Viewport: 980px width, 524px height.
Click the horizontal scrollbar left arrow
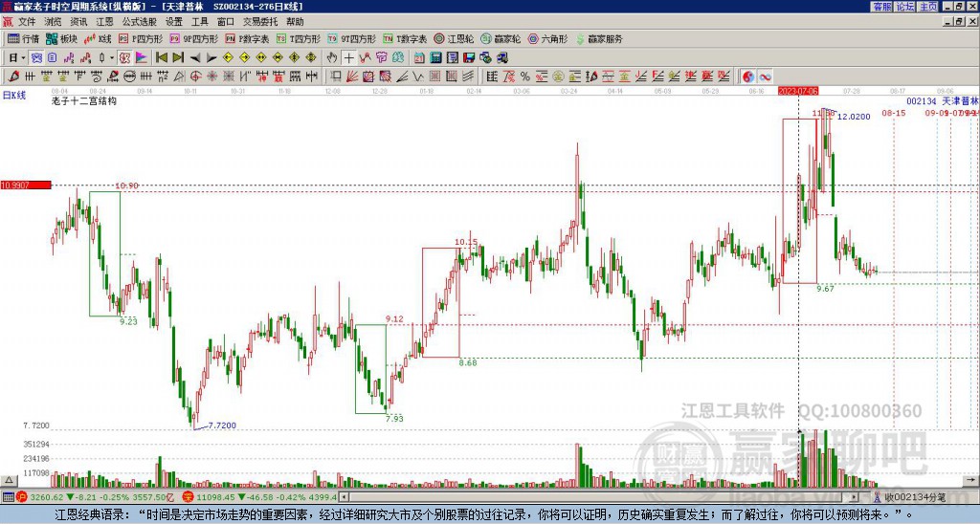(345, 497)
